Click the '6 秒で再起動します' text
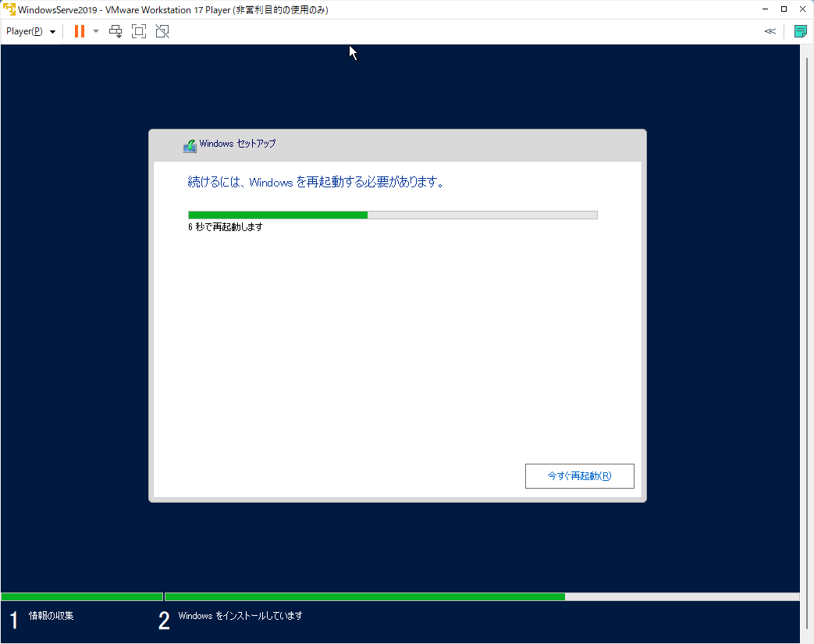 [226, 227]
